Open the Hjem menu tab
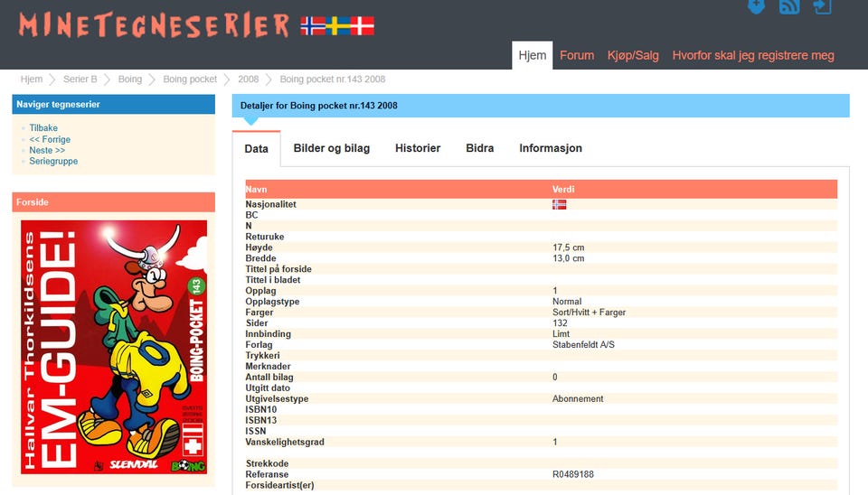The image size is (868, 495). pyautogui.click(x=532, y=55)
